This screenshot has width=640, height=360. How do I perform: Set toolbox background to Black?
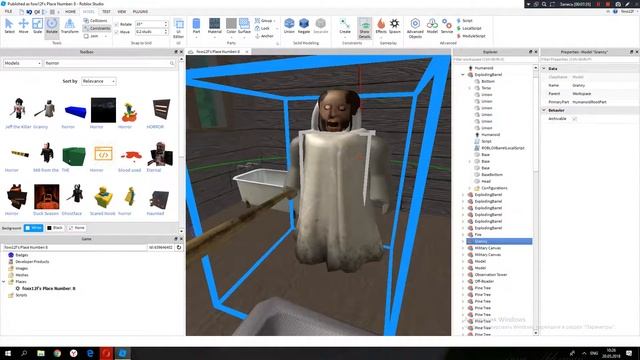pos(55,228)
